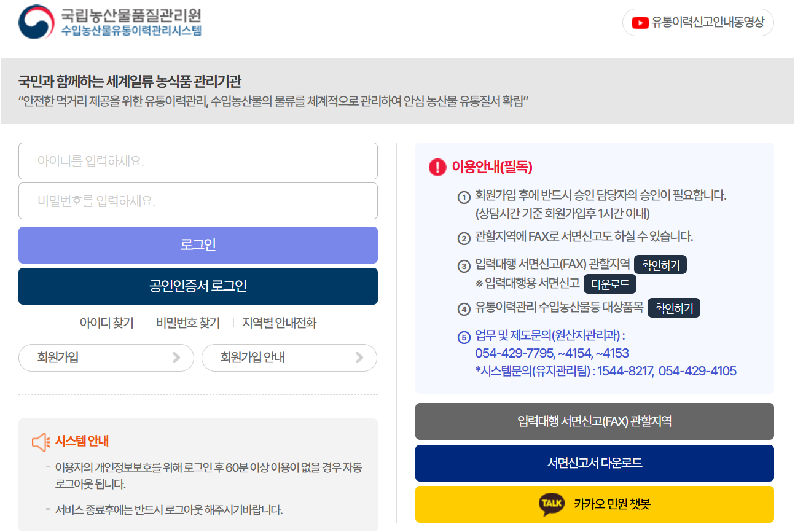Click the phone number 054-429-7795, ~4154, ~4153
This screenshot has width=795, height=532.
pos(552,353)
